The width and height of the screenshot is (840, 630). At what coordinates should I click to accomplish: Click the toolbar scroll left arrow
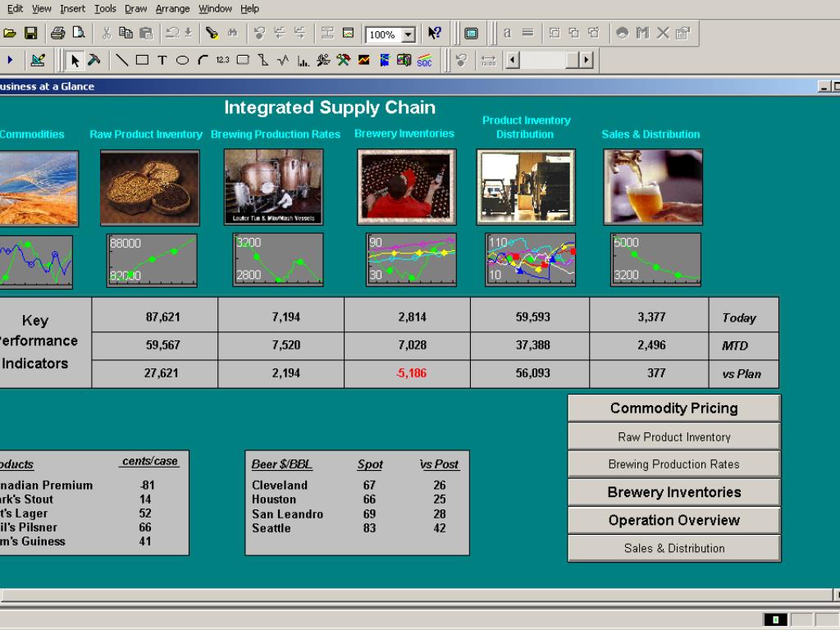[513, 60]
